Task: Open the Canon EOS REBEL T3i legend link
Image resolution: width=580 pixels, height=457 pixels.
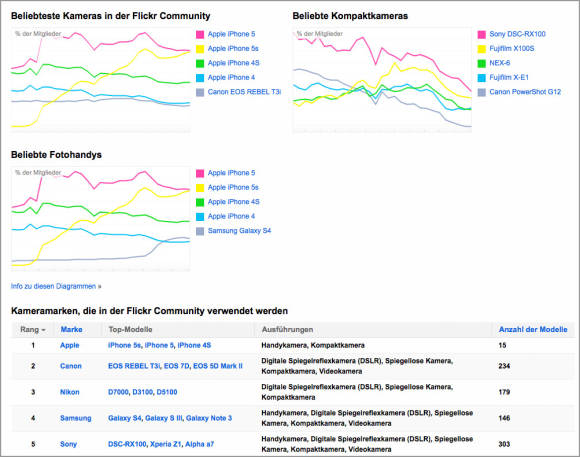Action: [x=244, y=92]
